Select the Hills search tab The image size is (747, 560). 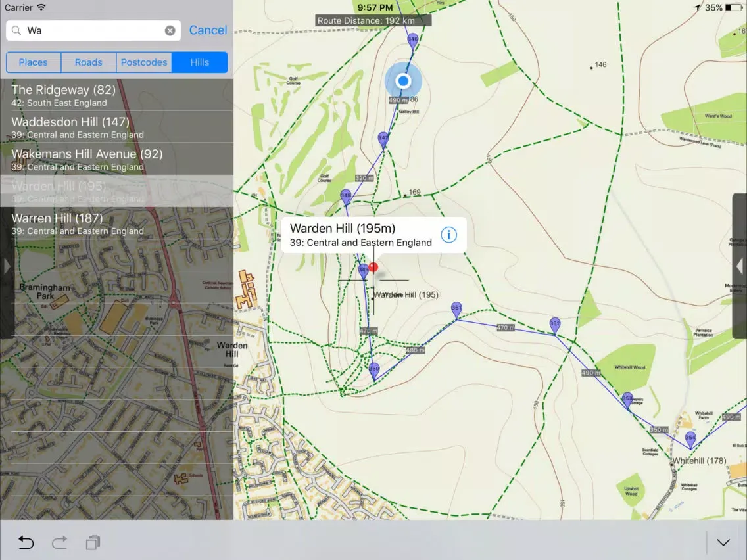(200, 62)
